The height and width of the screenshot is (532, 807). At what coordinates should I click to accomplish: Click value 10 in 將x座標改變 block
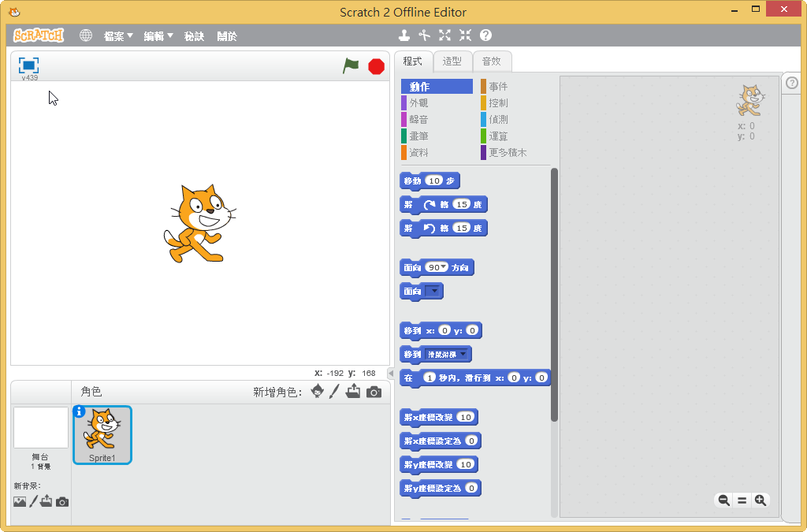coord(466,417)
